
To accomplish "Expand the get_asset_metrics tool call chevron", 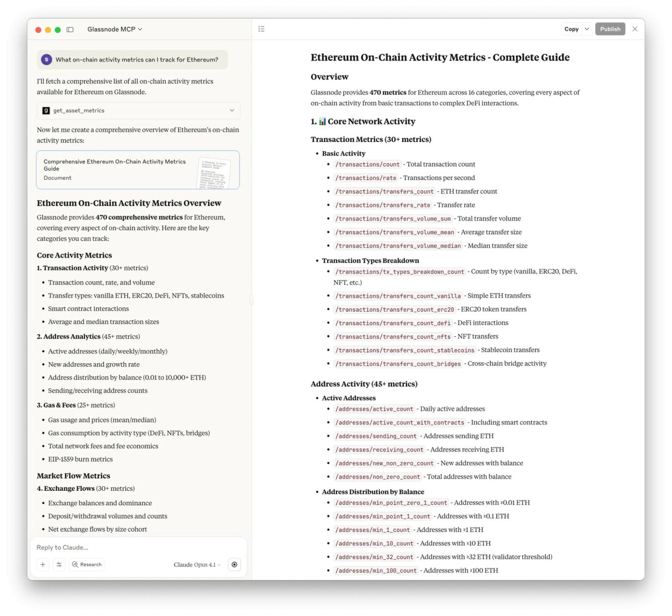I will tap(232, 111).
